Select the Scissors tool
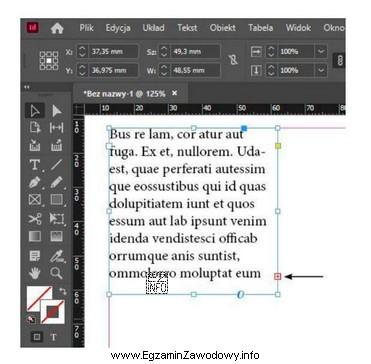This screenshot has height=364, width=371. [x=35, y=219]
